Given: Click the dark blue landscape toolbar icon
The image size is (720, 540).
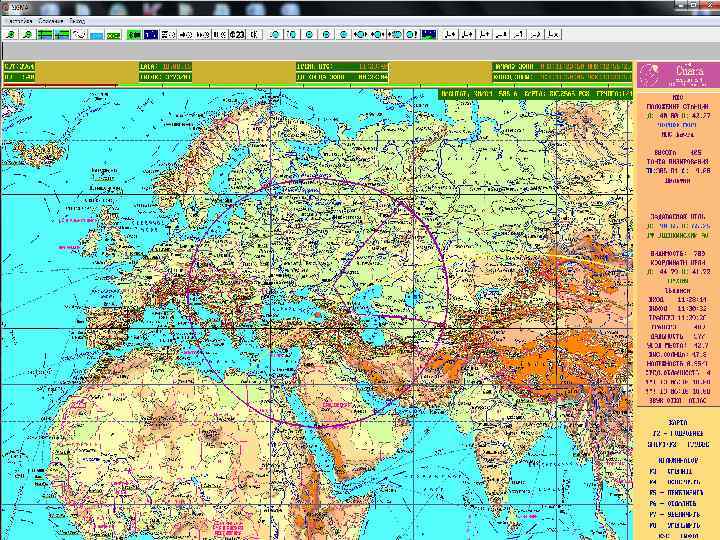Looking at the screenshot, I should coord(428,34).
